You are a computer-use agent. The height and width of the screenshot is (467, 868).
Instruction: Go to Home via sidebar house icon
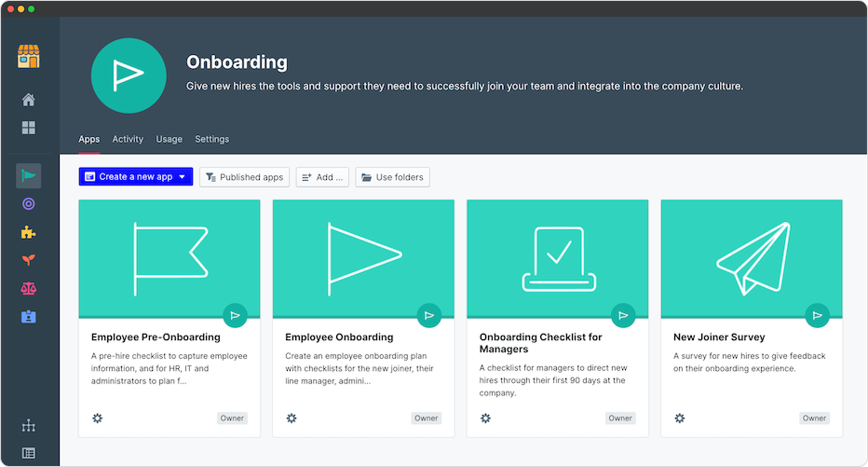pyautogui.click(x=29, y=100)
